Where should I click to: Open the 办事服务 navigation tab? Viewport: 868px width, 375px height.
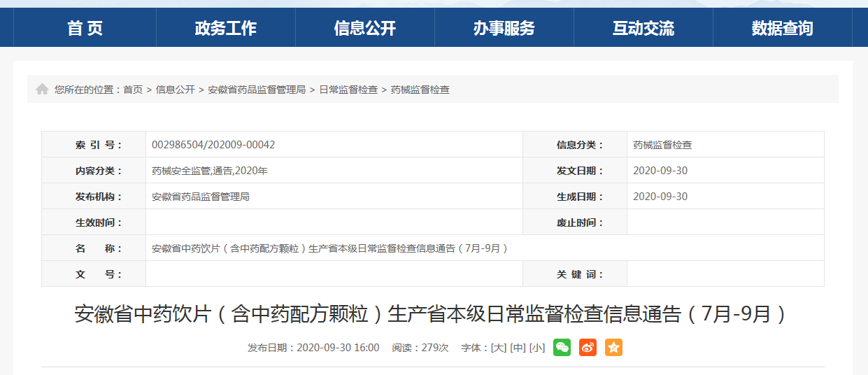(x=504, y=28)
